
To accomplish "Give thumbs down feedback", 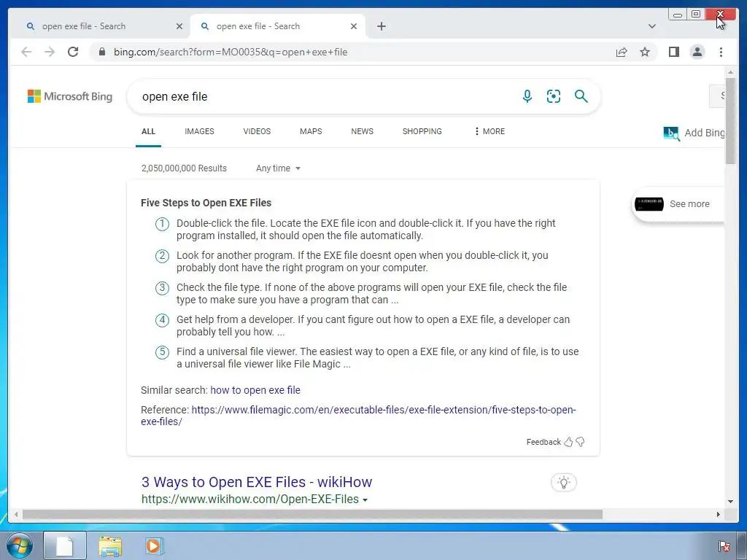I will [580, 442].
